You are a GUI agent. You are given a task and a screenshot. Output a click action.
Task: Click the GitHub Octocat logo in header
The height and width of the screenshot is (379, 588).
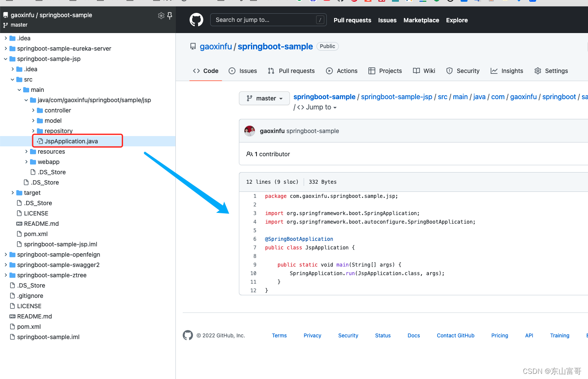click(196, 20)
